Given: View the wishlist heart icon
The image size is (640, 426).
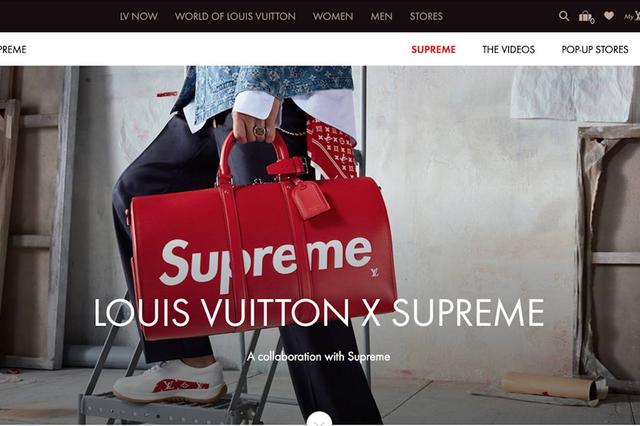Looking at the screenshot, I should pos(609,16).
